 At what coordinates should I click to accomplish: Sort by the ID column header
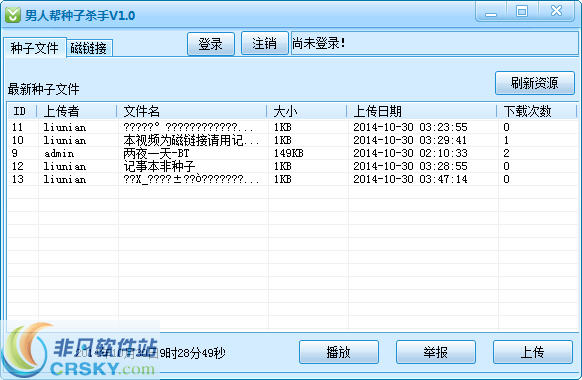pyautogui.click(x=22, y=111)
